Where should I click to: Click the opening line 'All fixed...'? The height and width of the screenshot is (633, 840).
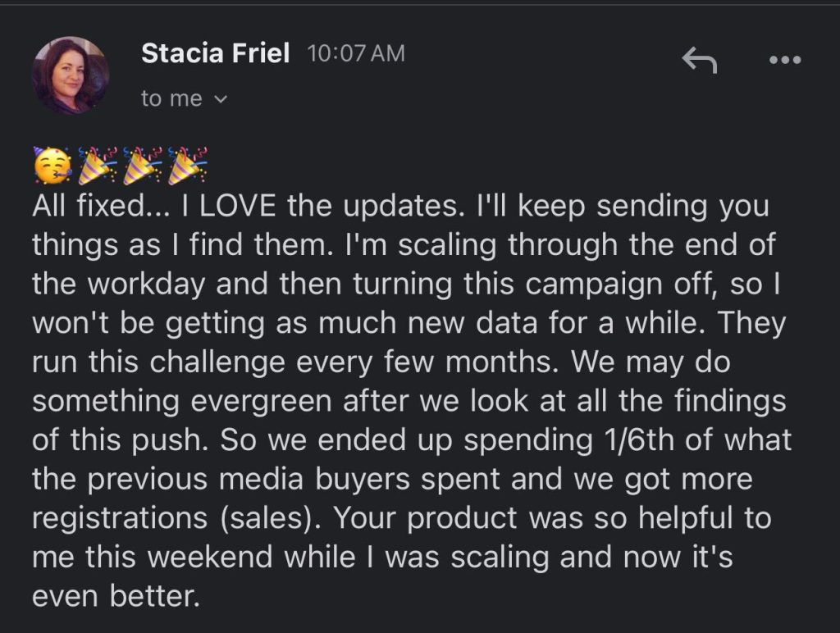98,206
